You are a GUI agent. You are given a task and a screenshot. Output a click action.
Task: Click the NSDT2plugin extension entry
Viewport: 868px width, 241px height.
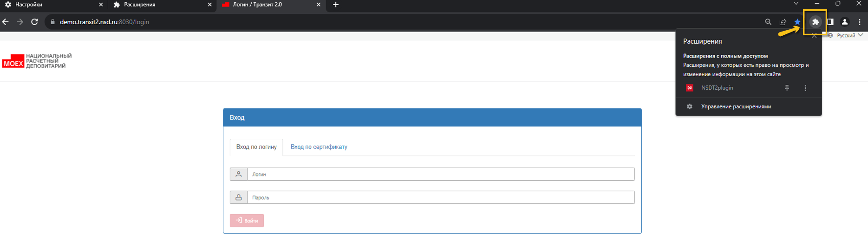tap(717, 88)
